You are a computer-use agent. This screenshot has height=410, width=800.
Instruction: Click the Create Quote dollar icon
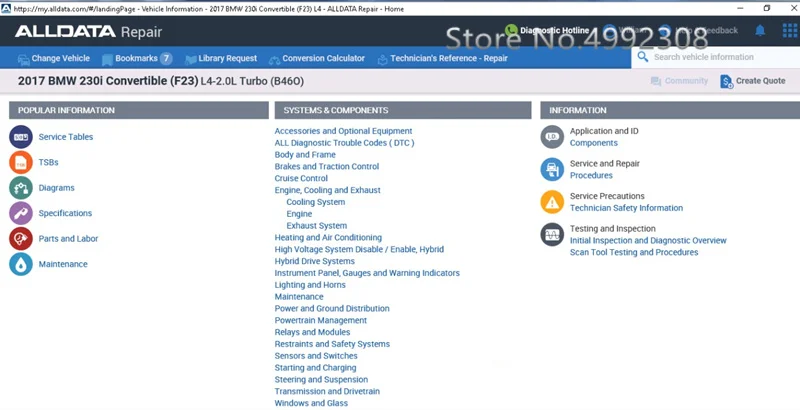click(x=727, y=81)
